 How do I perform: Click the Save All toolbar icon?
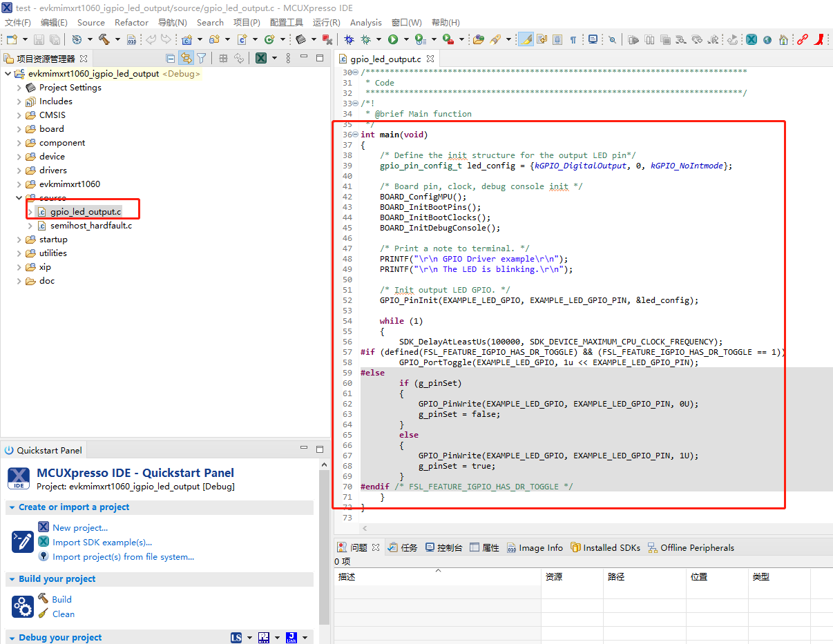[55, 40]
